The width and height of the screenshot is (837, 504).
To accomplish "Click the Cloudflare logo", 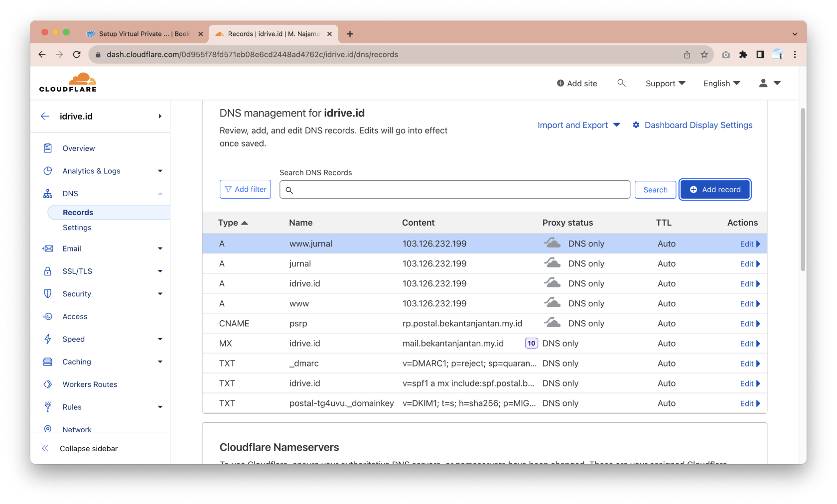I will [x=68, y=83].
